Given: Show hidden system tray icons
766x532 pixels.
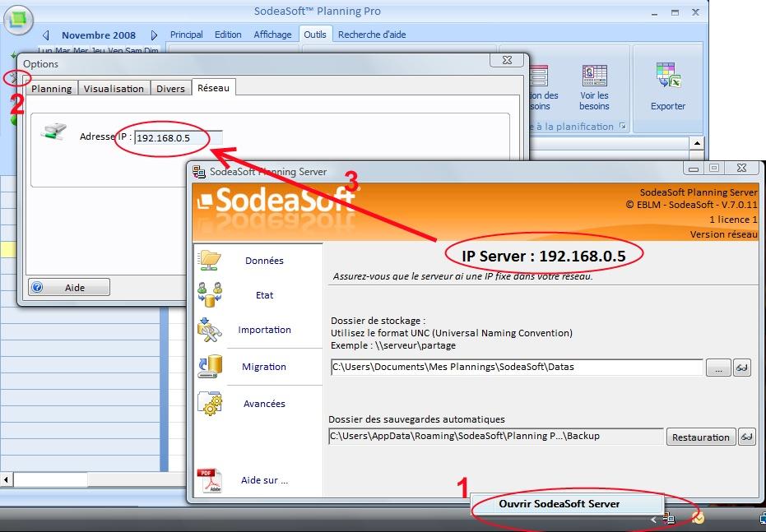Looking at the screenshot, I should [x=653, y=520].
